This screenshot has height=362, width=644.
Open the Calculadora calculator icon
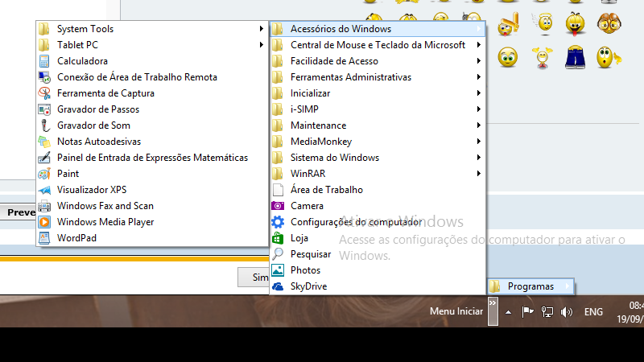[x=44, y=61]
